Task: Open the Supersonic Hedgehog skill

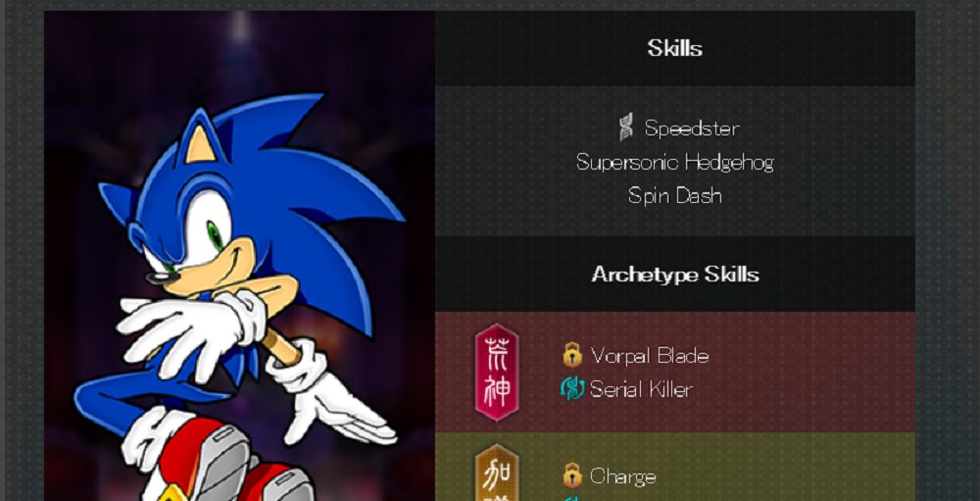Action: pyautogui.click(x=675, y=162)
